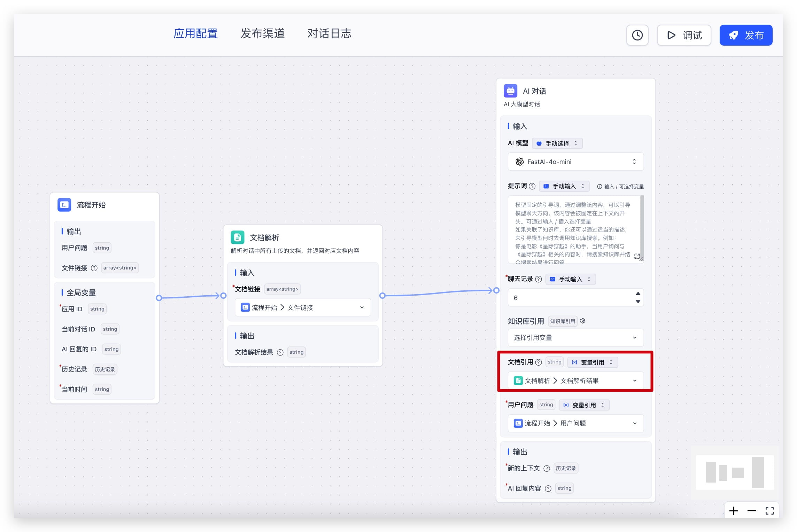797x532 pixels.
Task: Click the 发布 publish button
Action: (746, 35)
